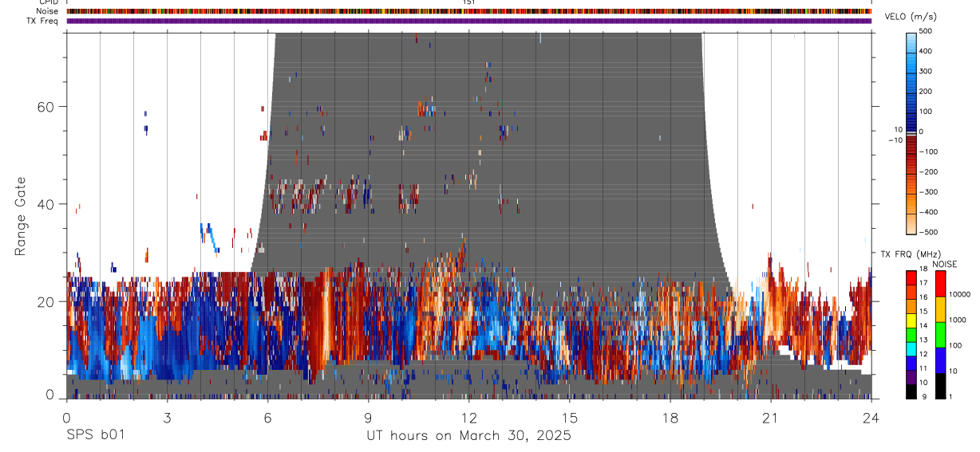The height and width of the screenshot is (452, 980).
Task: Click the x-axis tick label '3'
Action: click(167, 417)
